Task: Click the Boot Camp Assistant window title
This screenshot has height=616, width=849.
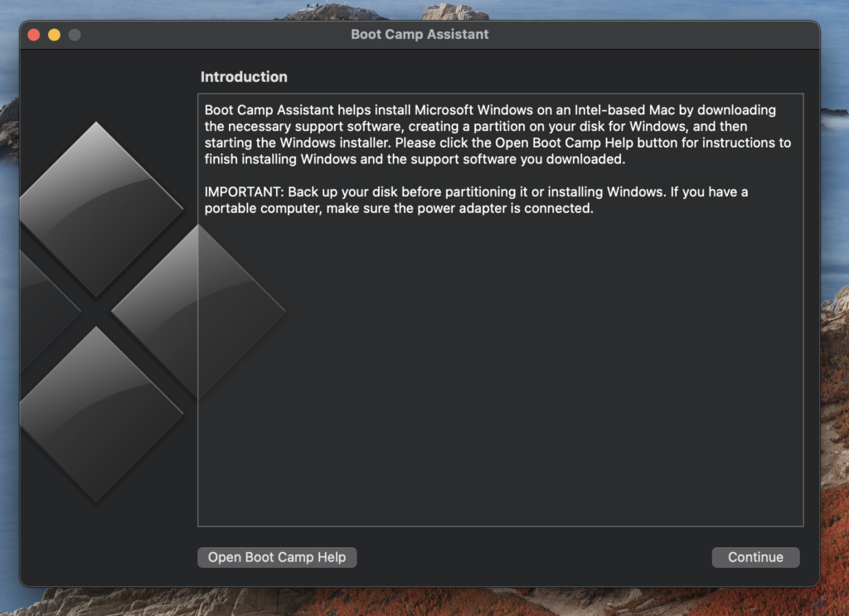Action: pyautogui.click(x=420, y=34)
